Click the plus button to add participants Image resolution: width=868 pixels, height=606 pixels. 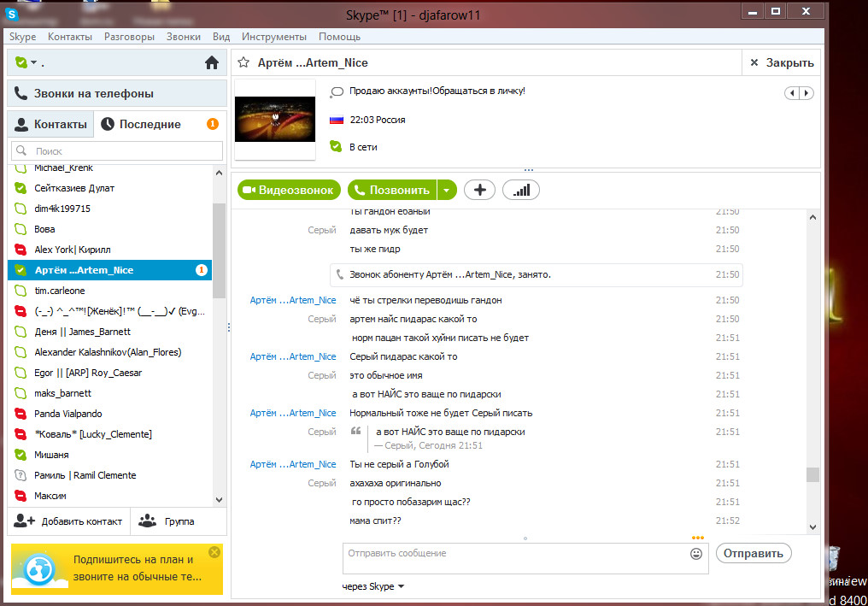pos(479,190)
